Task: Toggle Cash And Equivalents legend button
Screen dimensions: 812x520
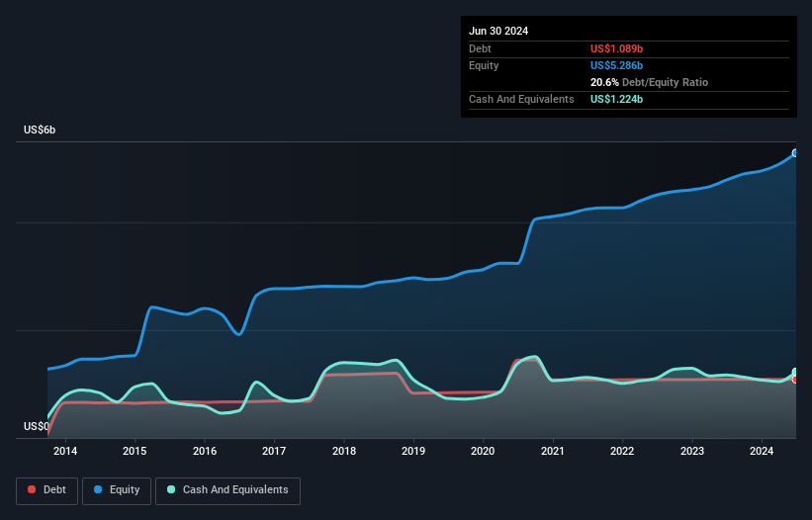Action: (x=227, y=490)
